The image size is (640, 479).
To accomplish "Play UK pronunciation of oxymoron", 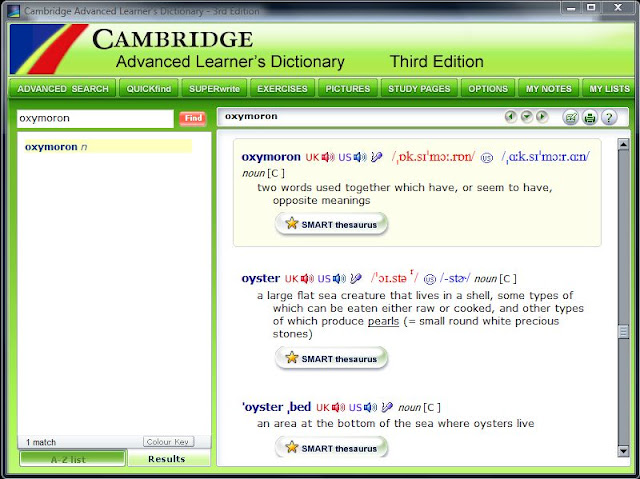I will (x=328, y=157).
